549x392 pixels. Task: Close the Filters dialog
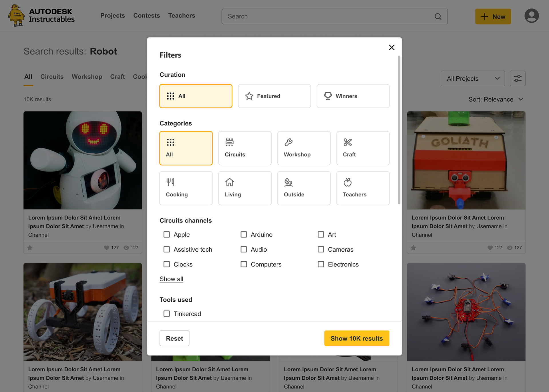pyautogui.click(x=392, y=47)
